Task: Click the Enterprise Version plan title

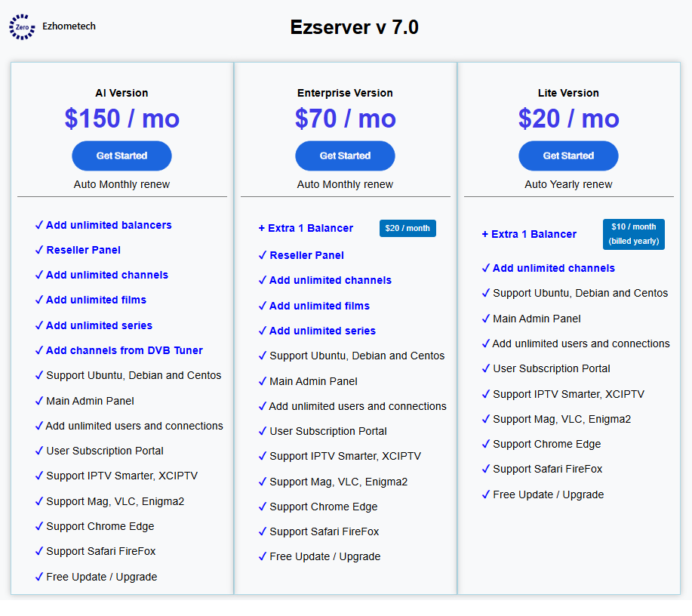Action: (x=345, y=93)
